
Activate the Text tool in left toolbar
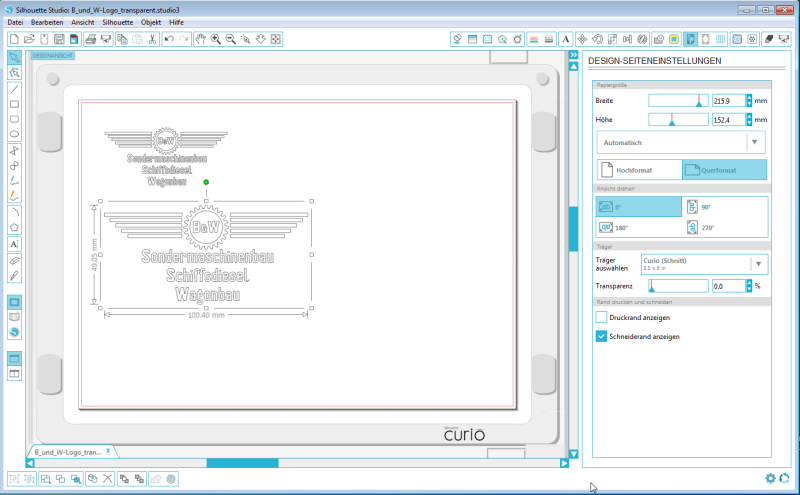[14, 244]
